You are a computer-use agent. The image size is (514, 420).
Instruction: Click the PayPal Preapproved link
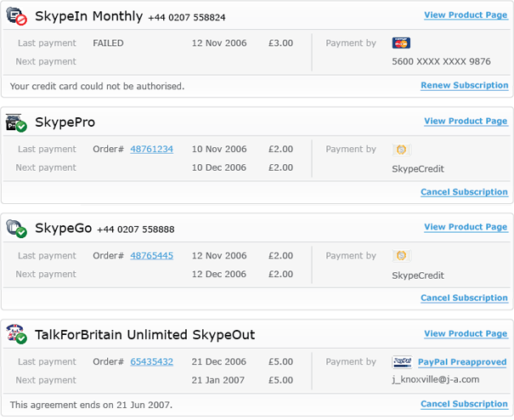tap(462, 362)
